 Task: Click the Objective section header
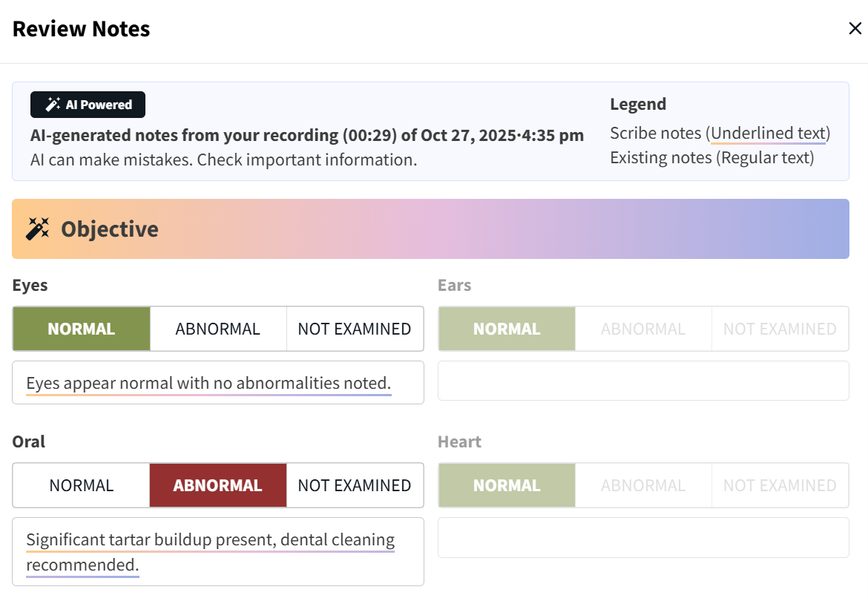(x=430, y=229)
